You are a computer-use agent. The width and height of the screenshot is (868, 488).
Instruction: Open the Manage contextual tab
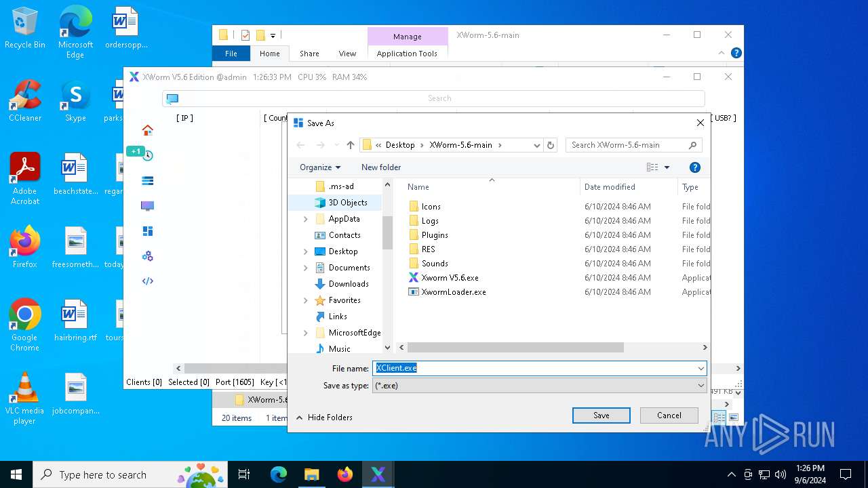click(408, 37)
